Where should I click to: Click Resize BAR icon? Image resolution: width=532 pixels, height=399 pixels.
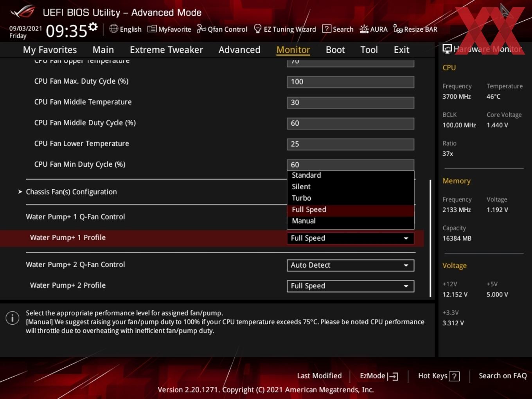coord(398,29)
